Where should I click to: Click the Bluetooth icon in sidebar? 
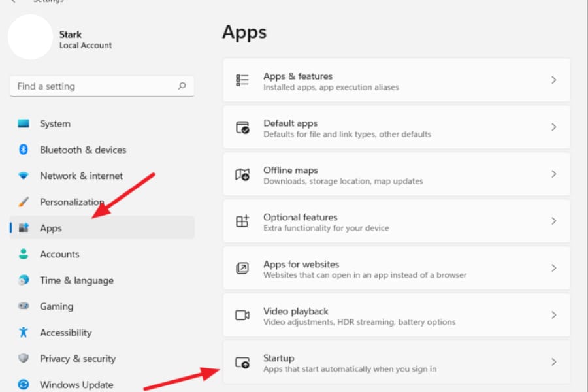pos(24,150)
